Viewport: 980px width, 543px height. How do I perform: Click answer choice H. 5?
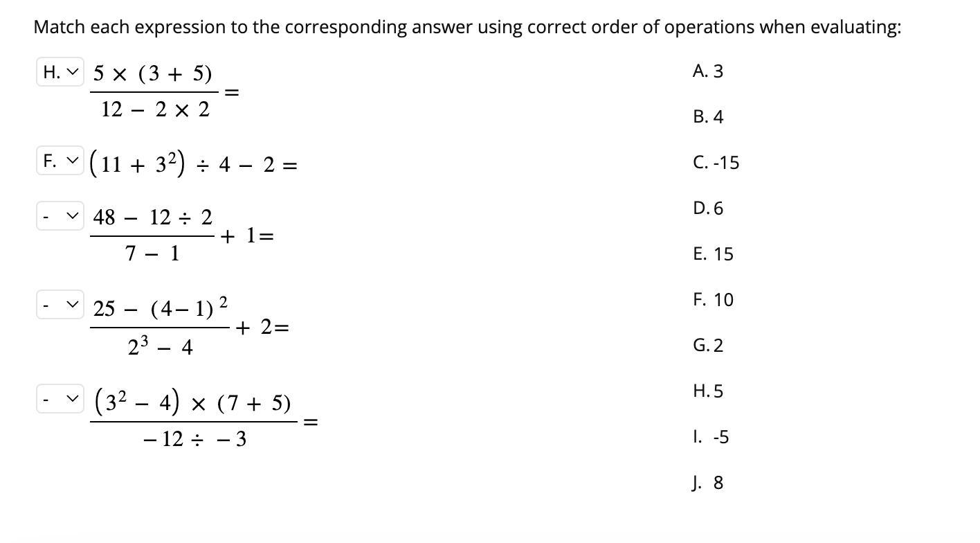click(707, 391)
